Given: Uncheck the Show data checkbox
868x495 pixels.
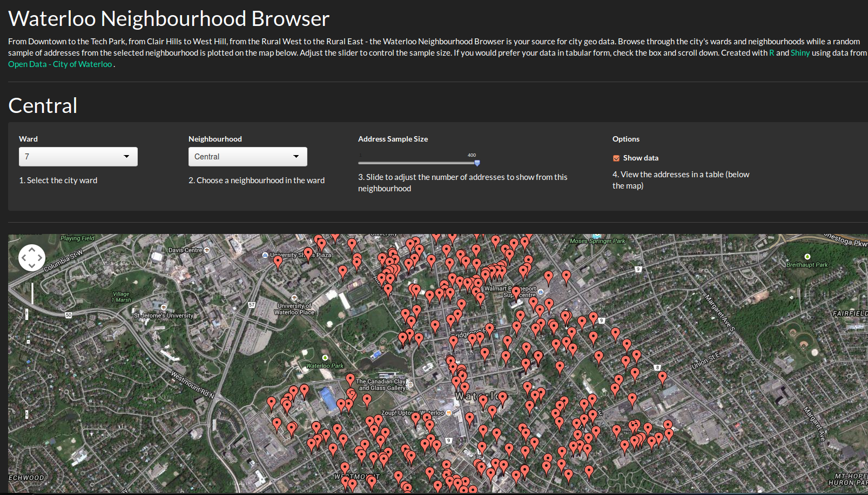Looking at the screenshot, I should click(x=616, y=158).
